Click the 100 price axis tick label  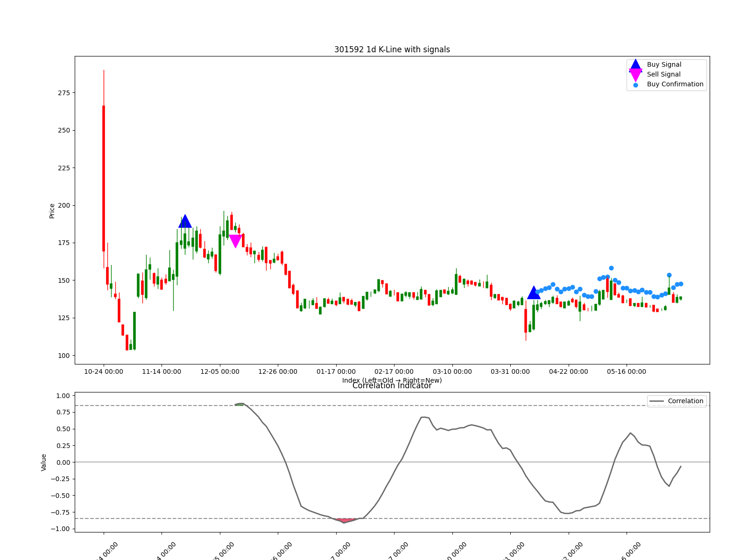point(64,356)
